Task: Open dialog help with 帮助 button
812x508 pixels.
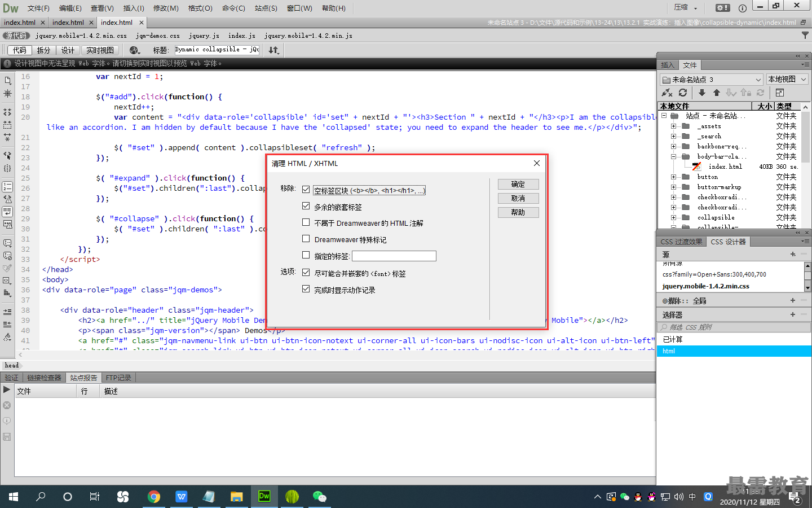Action: (x=518, y=213)
